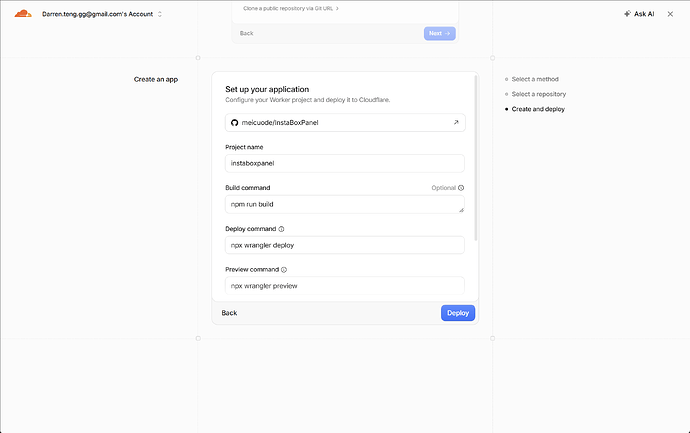Click the Optional info icon for Build command

[x=461, y=188]
